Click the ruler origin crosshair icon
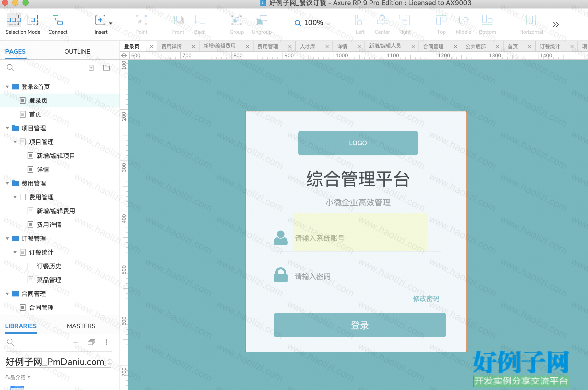The image size is (588, 390). (x=124, y=55)
